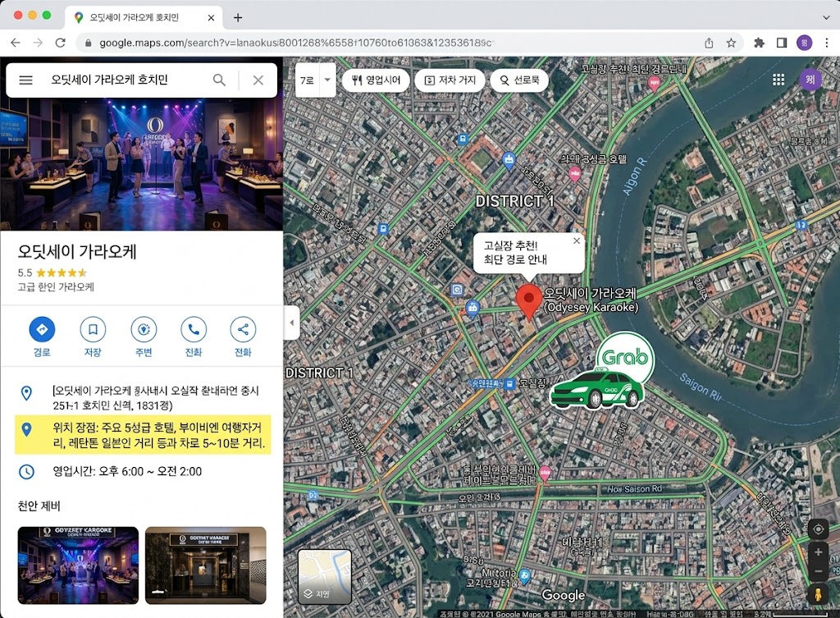Image resolution: width=840 pixels, height=618 pixels.
Task: Open the 7로 dropdown on map
Action: coord(326,80)
